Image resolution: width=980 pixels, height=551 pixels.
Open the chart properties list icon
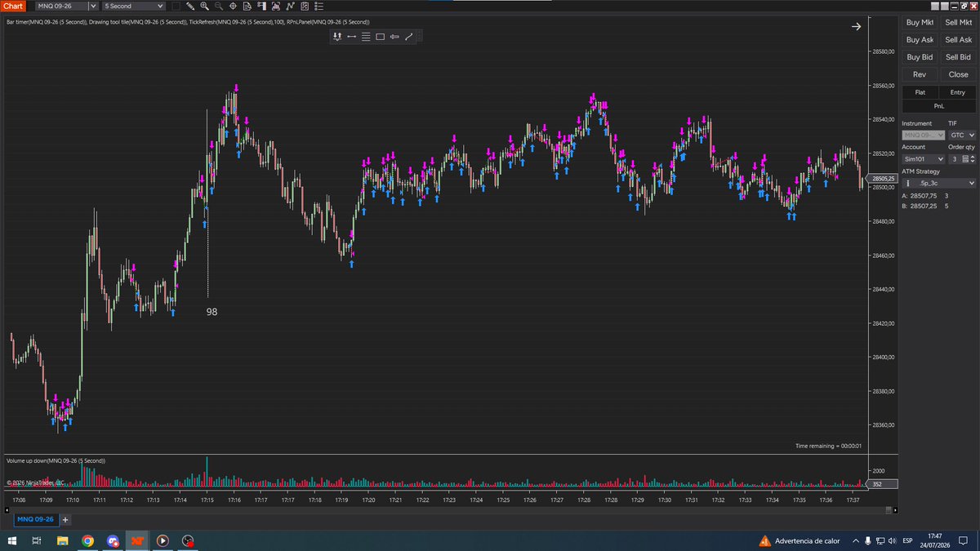319,6
